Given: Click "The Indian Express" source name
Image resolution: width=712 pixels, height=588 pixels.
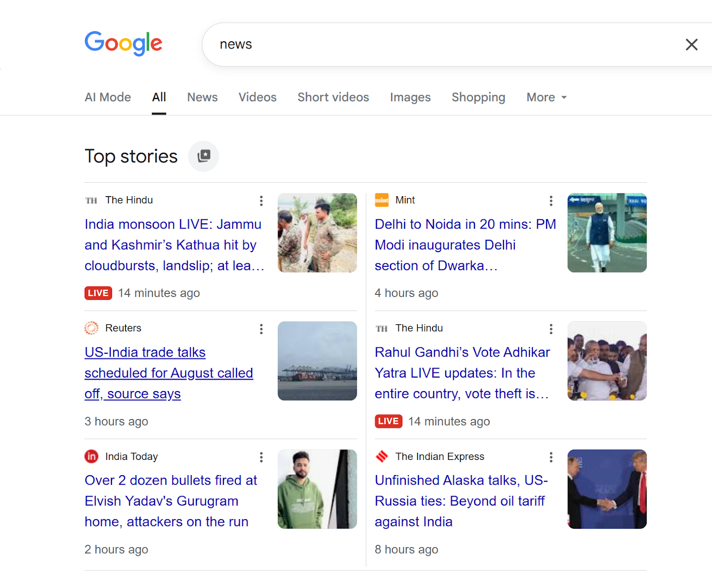Looking at the screenshot, I should point(440,456).
